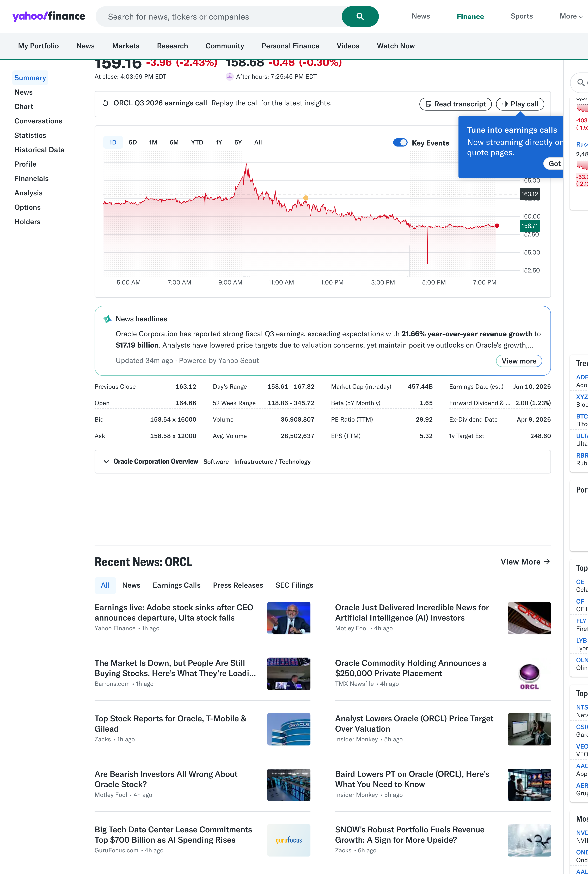
Task: Click the View More arrow beside Recent News
Action: (547, 562)
